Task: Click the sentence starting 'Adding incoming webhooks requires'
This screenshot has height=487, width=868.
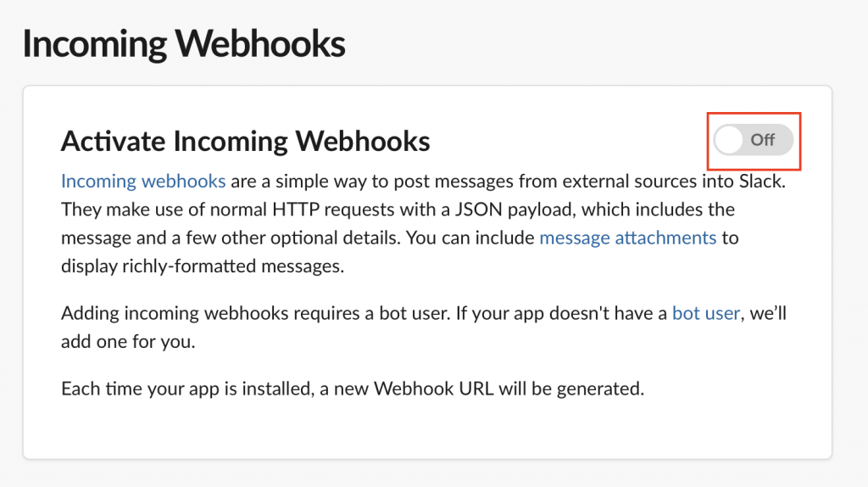Action: tap(254, 314)
